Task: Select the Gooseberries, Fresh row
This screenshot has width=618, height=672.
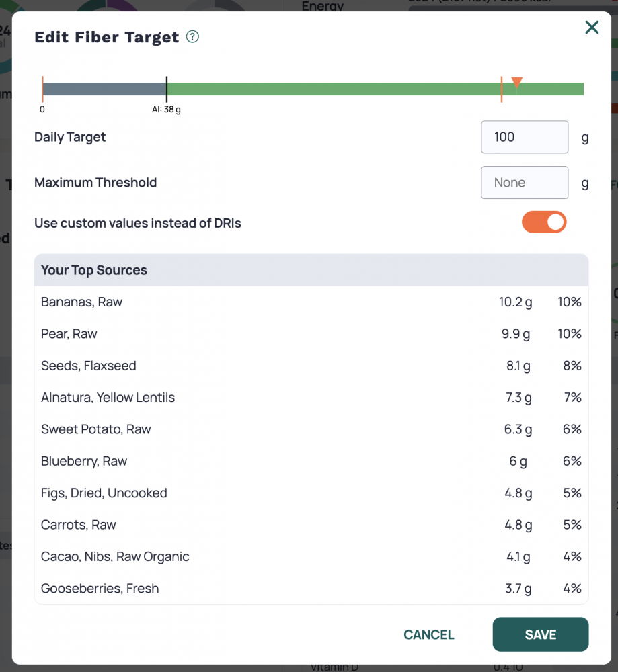Action: click(311, 588)
